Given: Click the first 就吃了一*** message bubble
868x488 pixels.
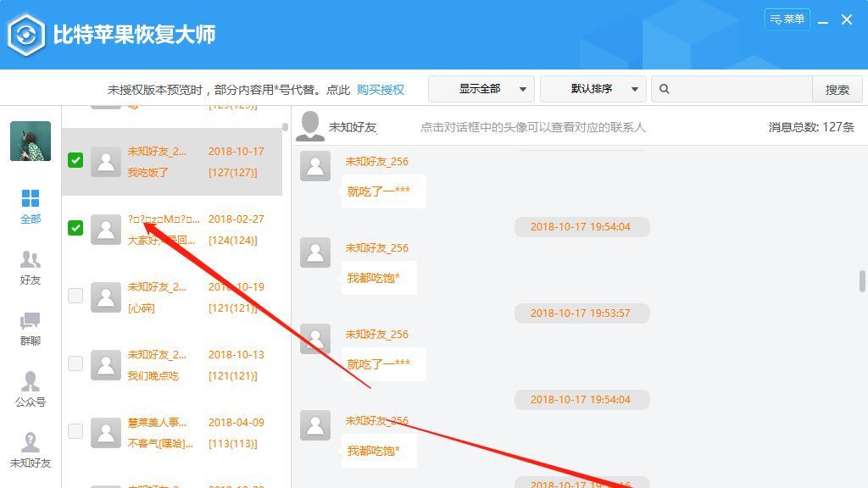Looking at the screenshot, I should (x=384, y=191).
